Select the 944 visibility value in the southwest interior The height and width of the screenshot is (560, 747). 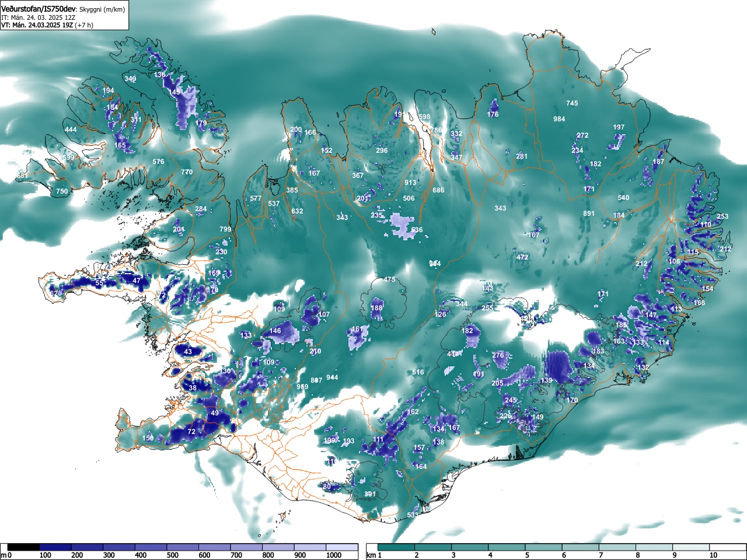tap(332, 377)
